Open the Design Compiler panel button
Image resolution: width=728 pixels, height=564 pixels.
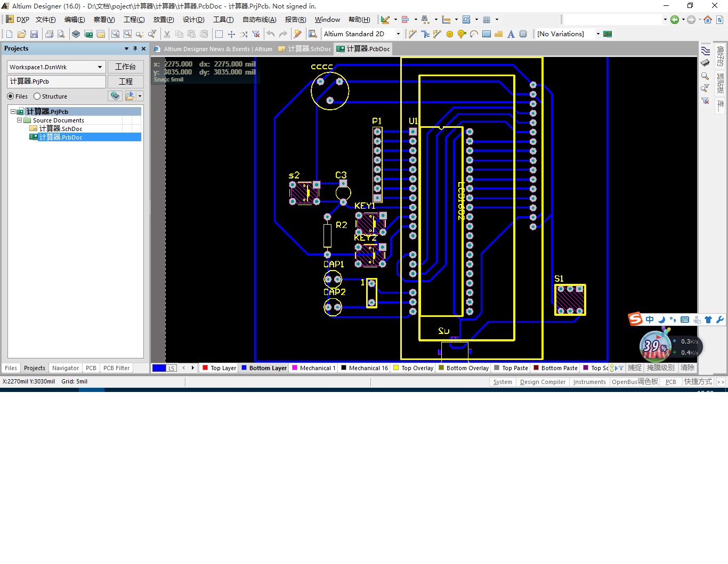coord(543,382)
